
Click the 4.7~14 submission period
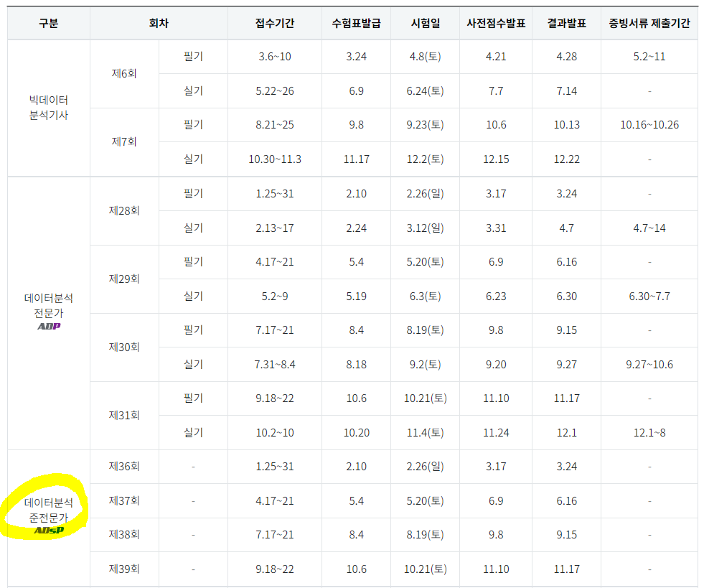(649, 228)
